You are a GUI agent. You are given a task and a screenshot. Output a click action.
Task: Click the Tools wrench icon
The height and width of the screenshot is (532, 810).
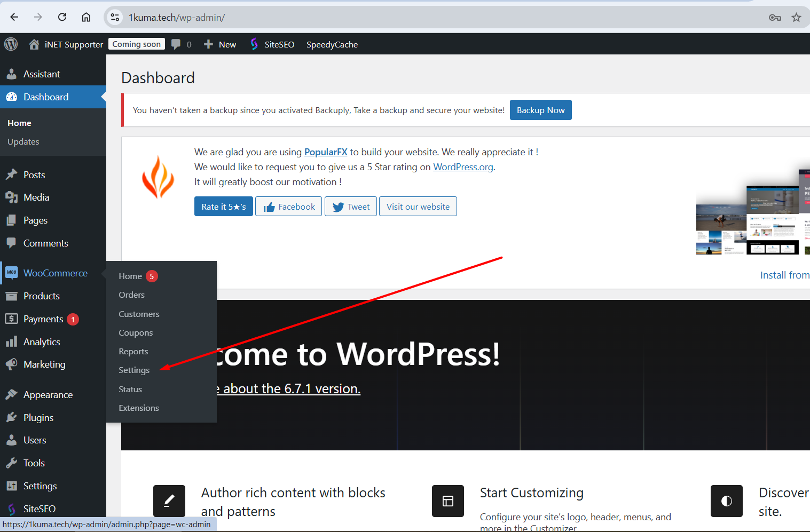[x=11, y=463]
